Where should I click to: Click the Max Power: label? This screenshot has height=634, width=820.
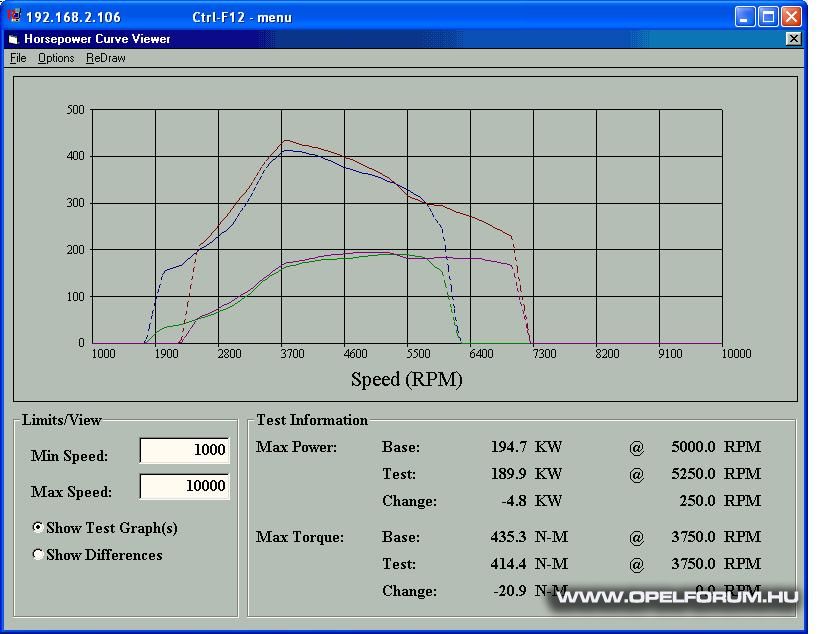(x=297, y=447)
